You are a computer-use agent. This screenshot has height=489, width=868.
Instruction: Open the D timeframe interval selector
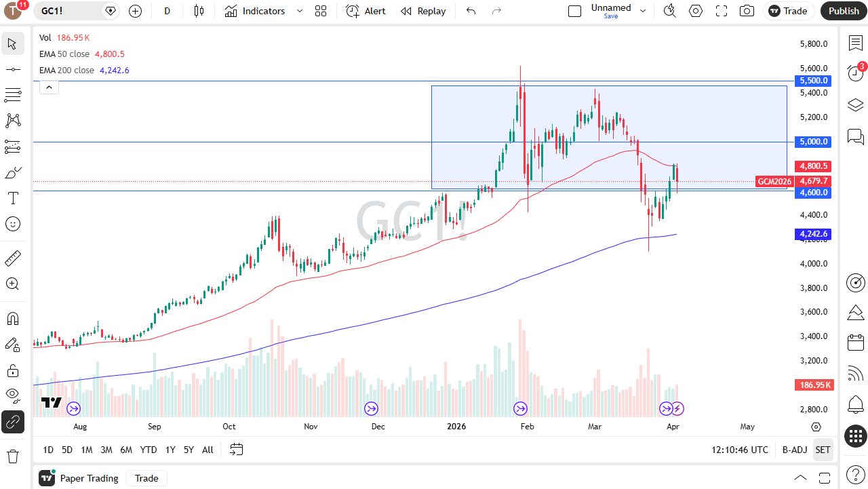[x=167, y=11]
